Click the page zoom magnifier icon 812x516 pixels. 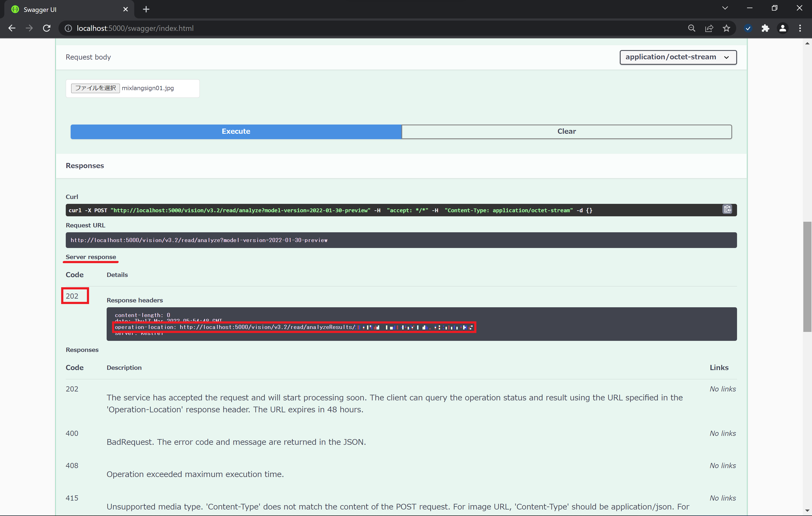[691, 28]
